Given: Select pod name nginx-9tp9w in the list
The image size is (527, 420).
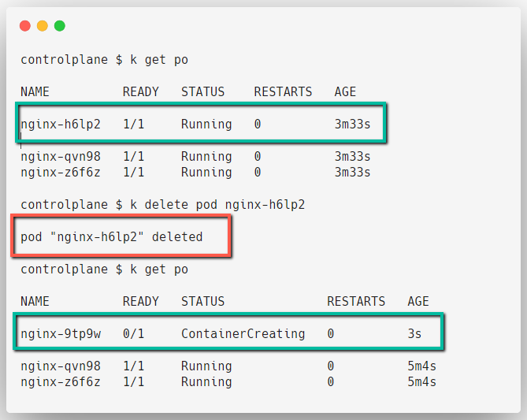Looking at the screenshot, I should tap(61, 333).
